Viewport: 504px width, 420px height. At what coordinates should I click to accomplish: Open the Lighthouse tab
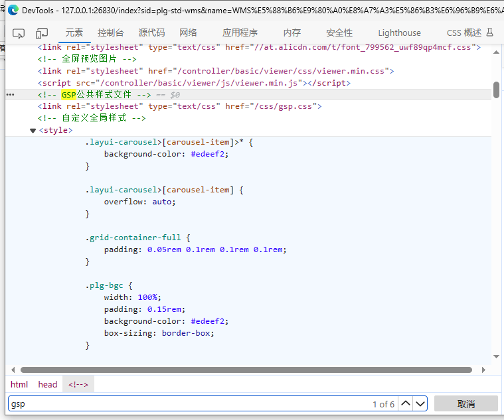pyautogui.click(x=399, y=33)
